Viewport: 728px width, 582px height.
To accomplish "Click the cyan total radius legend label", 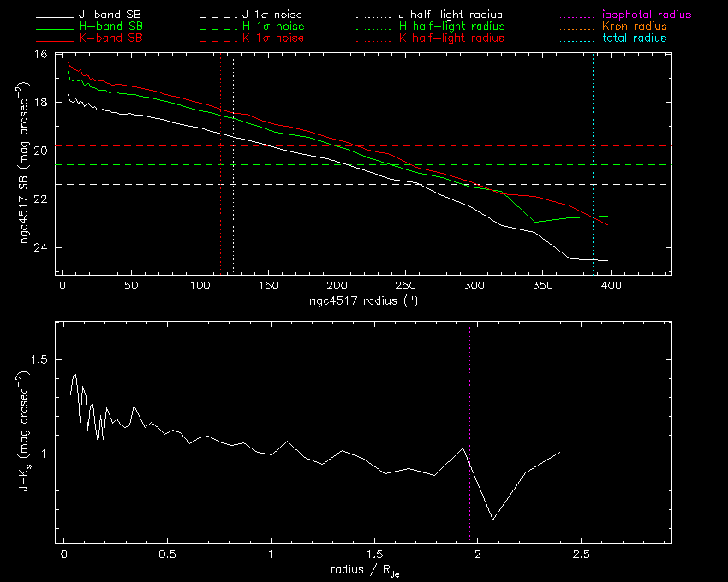I will click(633, 39).
